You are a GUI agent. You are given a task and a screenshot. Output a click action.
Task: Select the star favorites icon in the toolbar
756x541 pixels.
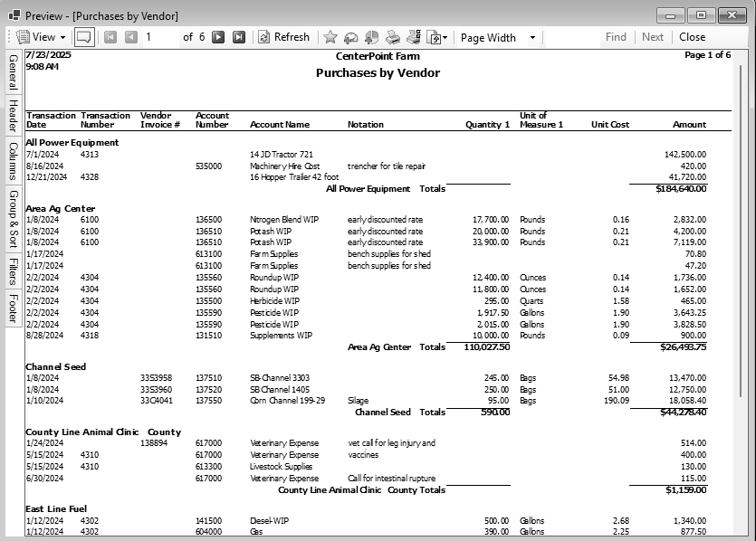tap(330, 37)
